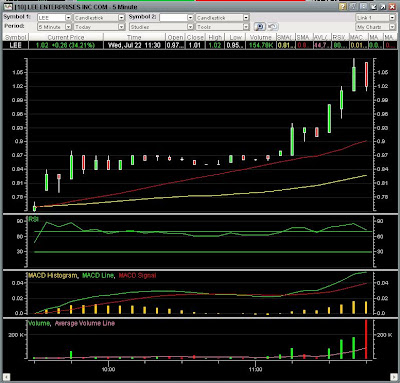This screenshot has height=383, width=400.
Task: Click the zoom magnifier icon
Action: 260,27
